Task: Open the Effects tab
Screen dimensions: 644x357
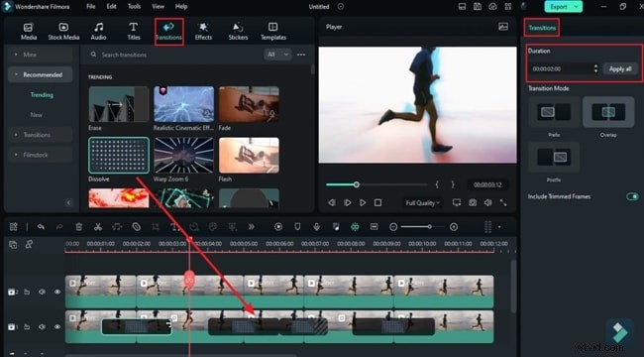Action: [x=203, y=32]
